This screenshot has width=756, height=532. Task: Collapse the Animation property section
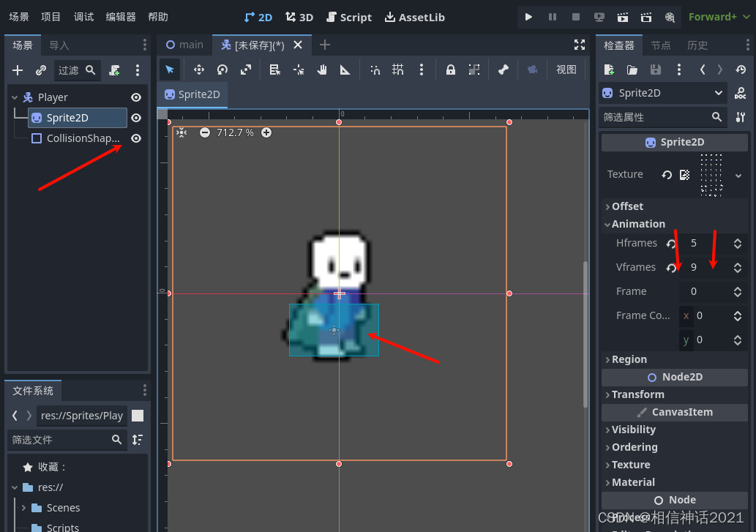point(675,224)
